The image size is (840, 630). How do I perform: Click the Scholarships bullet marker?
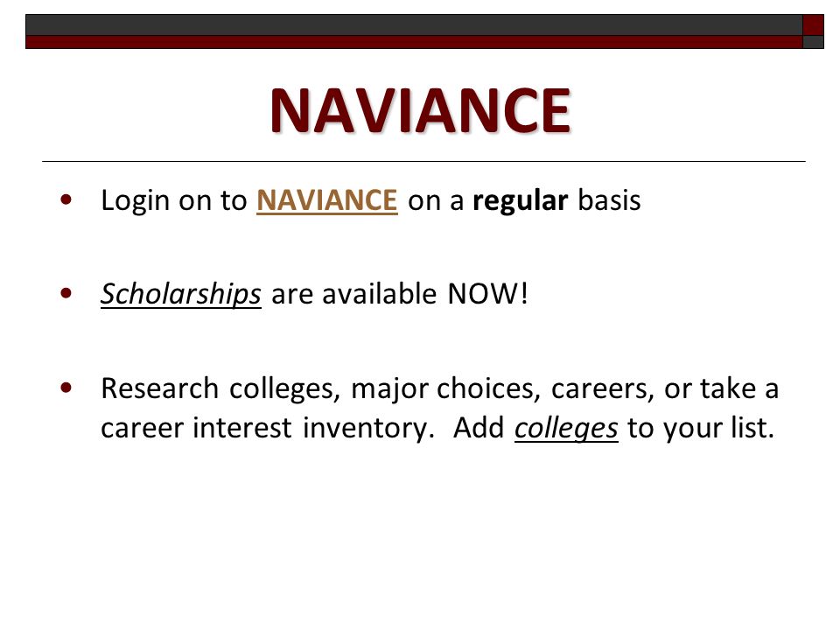66,293
